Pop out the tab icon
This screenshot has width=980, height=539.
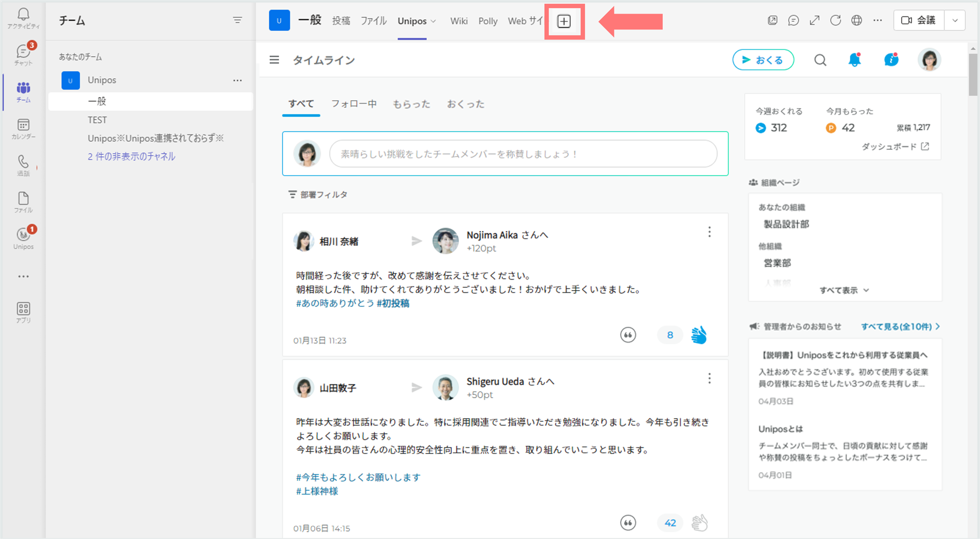tap(772, 20)
